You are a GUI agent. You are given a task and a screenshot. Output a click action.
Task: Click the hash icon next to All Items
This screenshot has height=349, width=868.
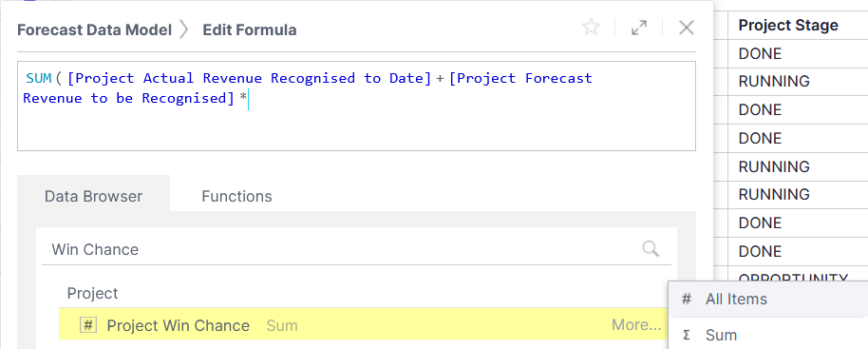point(687,300)
